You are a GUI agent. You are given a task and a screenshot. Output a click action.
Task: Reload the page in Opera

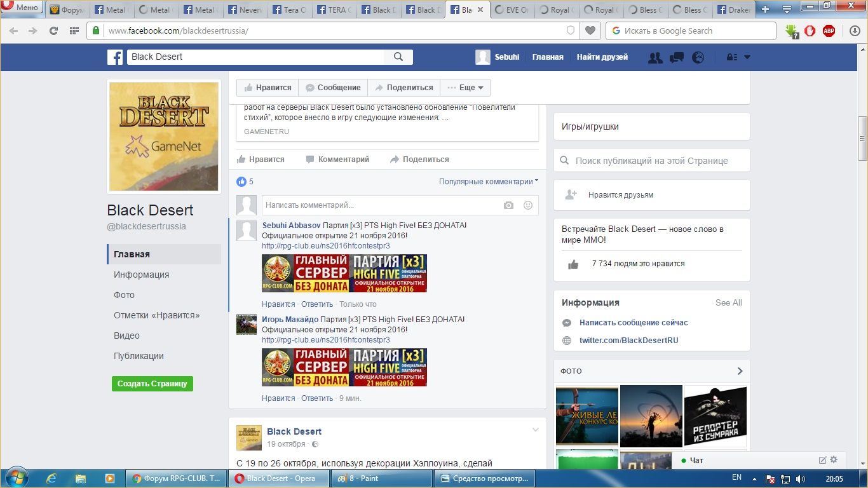tap(53, 30)
